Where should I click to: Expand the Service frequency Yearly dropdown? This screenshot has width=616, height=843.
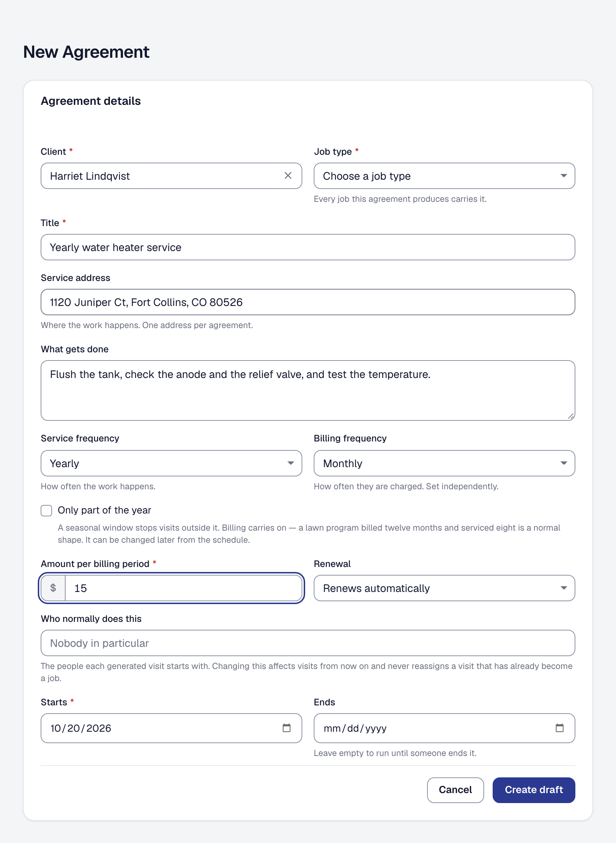tap(171, 463)
